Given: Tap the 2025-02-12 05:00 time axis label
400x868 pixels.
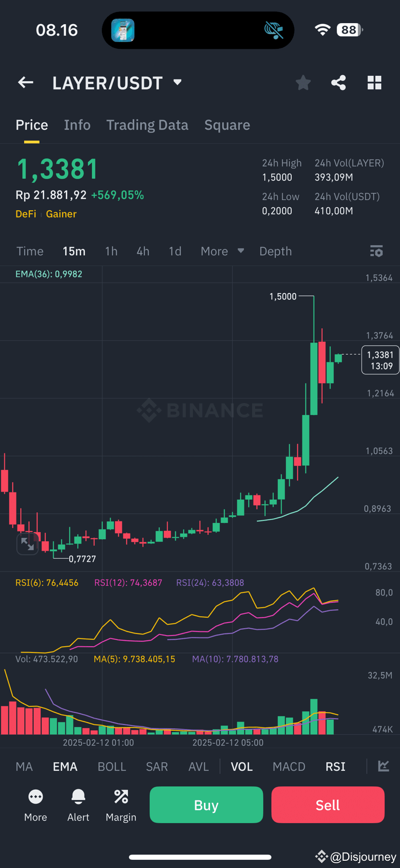Looking at the screenshot, I should [x=228, y=743].
